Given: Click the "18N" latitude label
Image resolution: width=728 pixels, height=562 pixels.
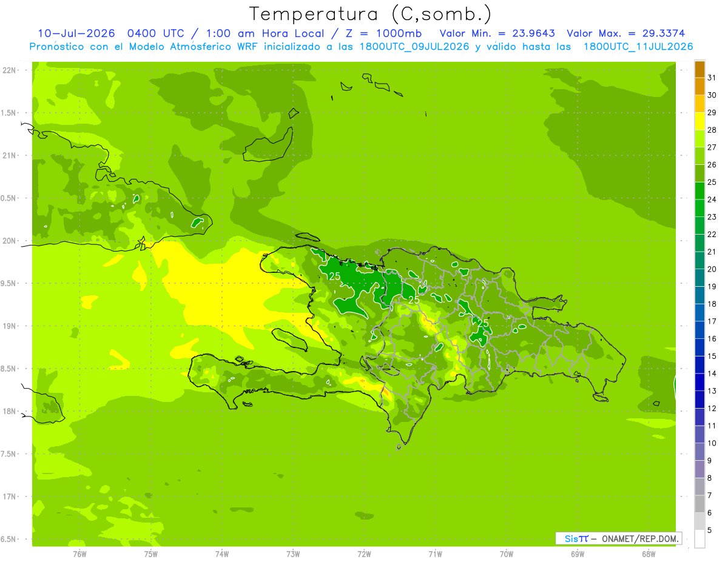Looking at the screenshot, I should (x=9, y=411).
